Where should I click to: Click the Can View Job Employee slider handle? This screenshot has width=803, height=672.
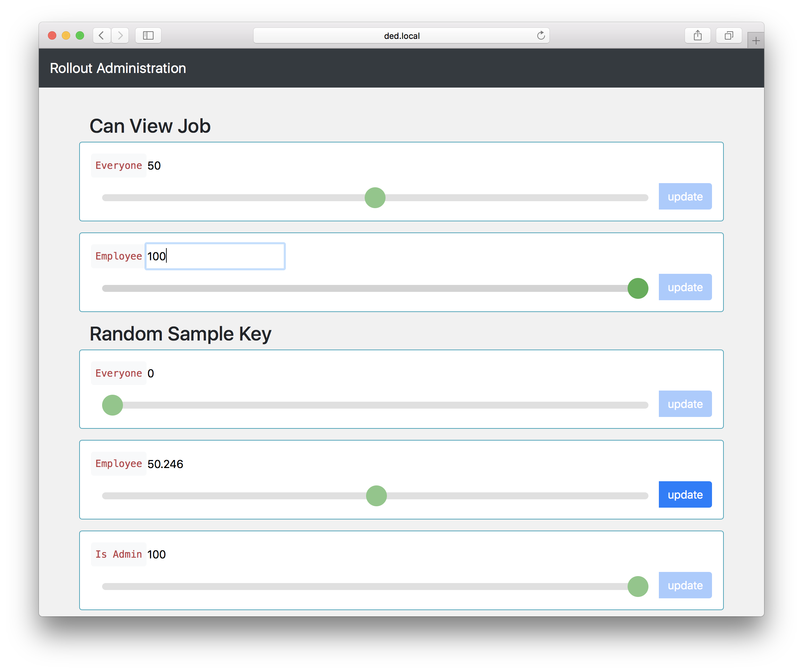point(638,288)
